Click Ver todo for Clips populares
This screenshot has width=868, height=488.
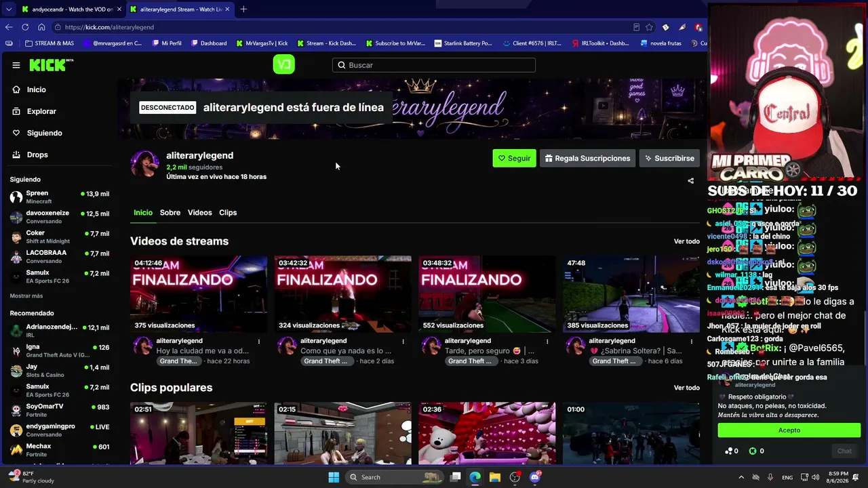[686, 388]
